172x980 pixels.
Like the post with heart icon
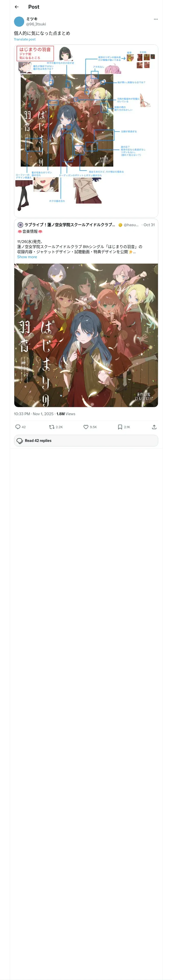tap(86, 427)
